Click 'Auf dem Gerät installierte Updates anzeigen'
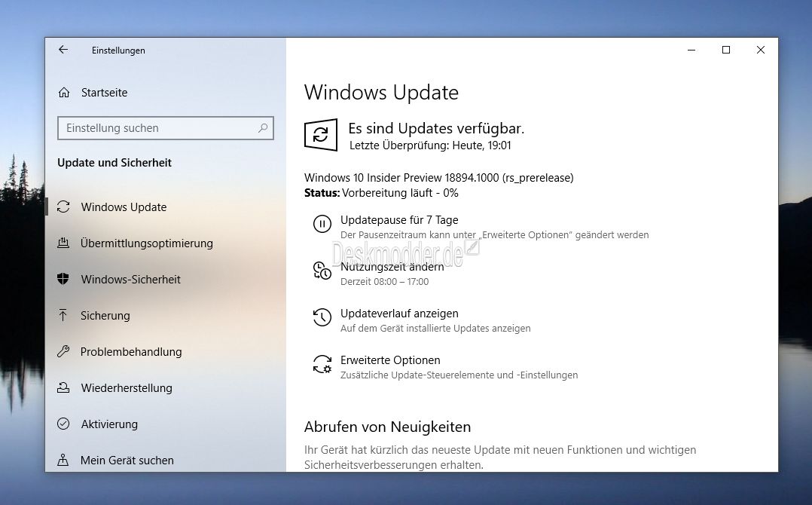Screen dimensions: 812x505 click(435, 329)
